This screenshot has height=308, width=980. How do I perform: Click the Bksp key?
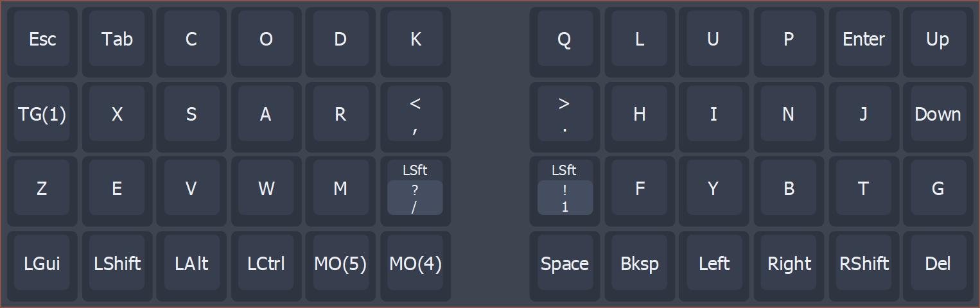click(x=639, y=264)
